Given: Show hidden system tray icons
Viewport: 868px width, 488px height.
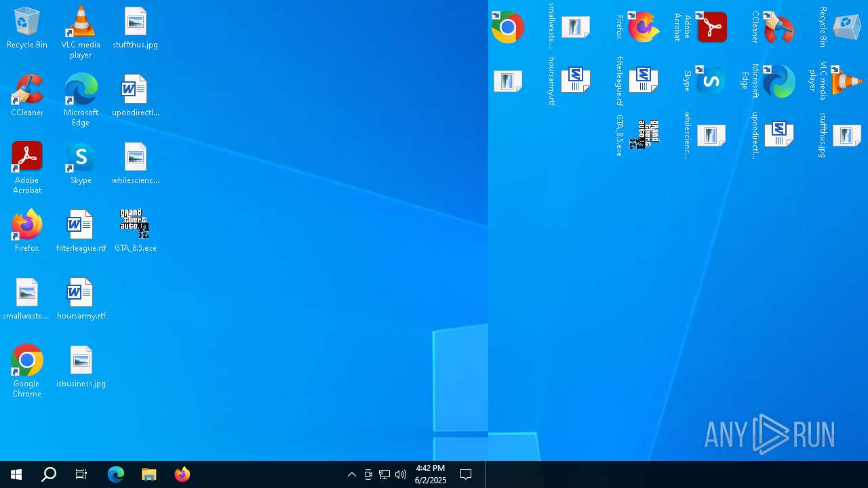Looking at the screenshot, I should point(352,474).
